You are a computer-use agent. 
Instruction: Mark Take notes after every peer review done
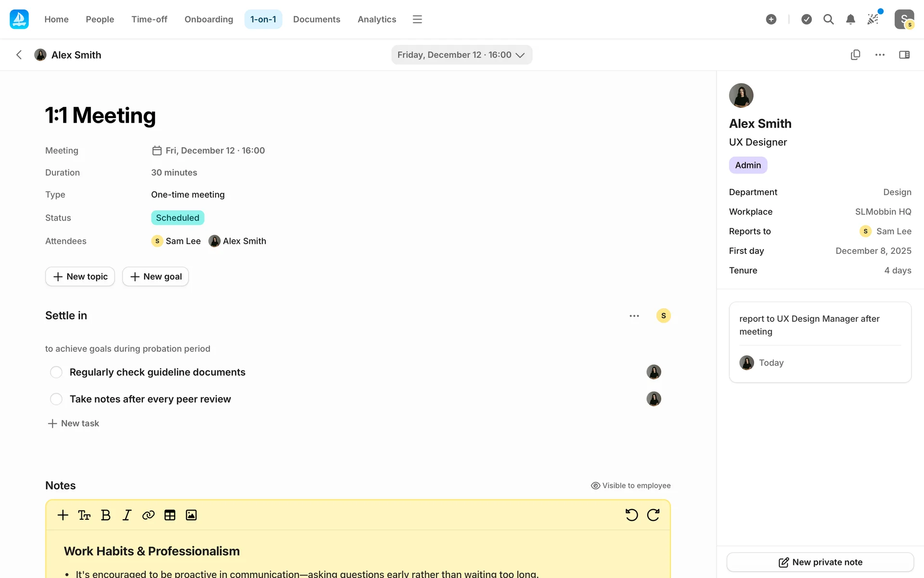click(56, 399)
